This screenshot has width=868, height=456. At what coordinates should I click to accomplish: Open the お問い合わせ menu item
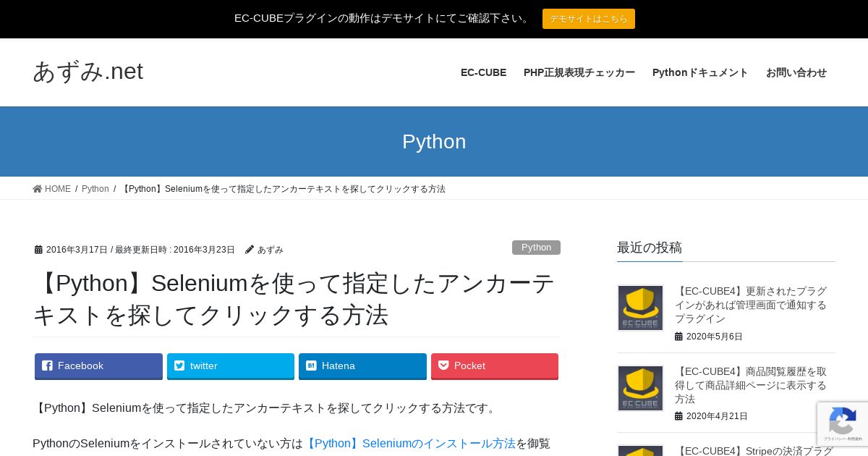coord(796,72)
